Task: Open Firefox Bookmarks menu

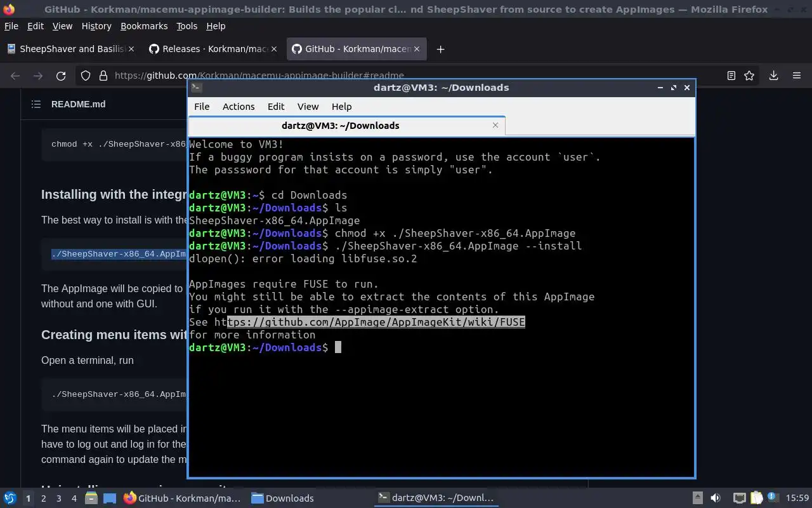Action: click(x=144, y=26)
